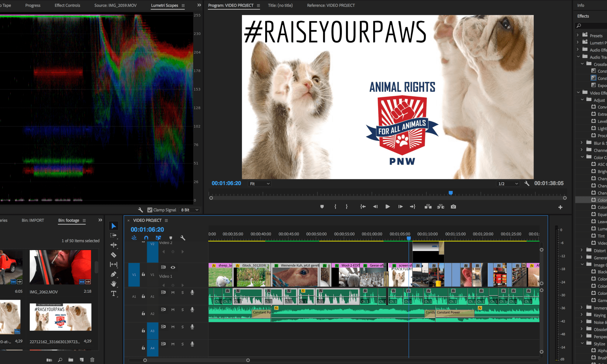Select the Type tool
The width and height of the screenshot is (607, 364).
114,294
